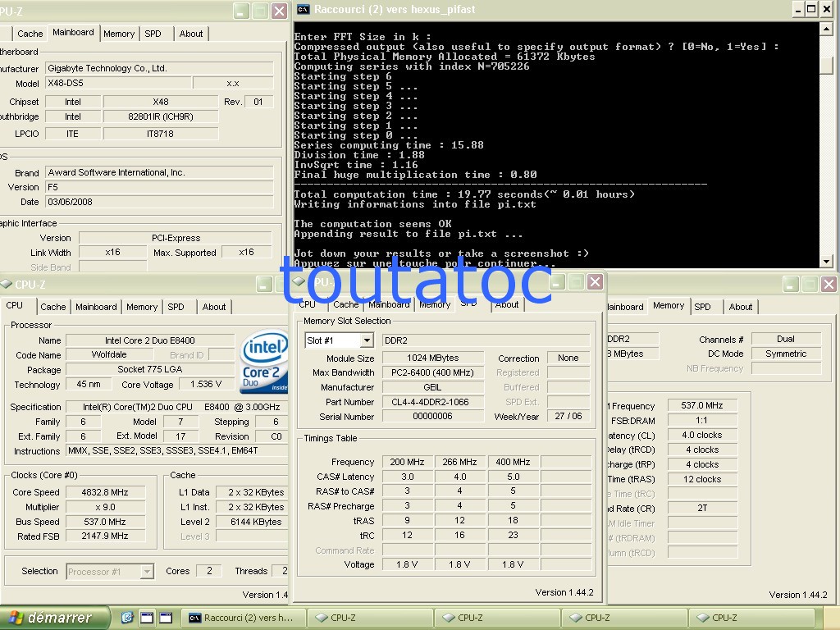Viewport: 840px width, 630px height.
Task: Close the CPU-Z SPD window
Action: 595,282
